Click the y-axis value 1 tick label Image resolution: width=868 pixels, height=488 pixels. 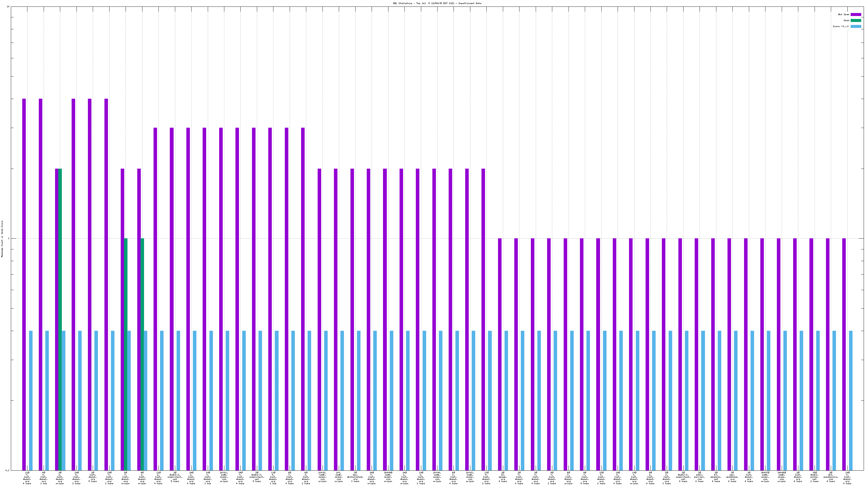tap(9, 239)
